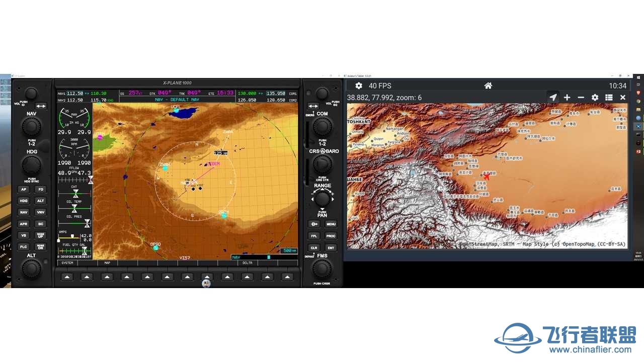Click the NAV frequency swap arrow button
The width and height of the screenshot is (644, 362).
(40, 106)
